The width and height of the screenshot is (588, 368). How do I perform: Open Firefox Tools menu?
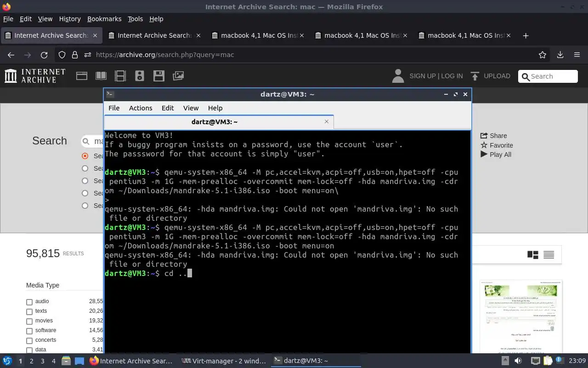click(x=135, y=19)
